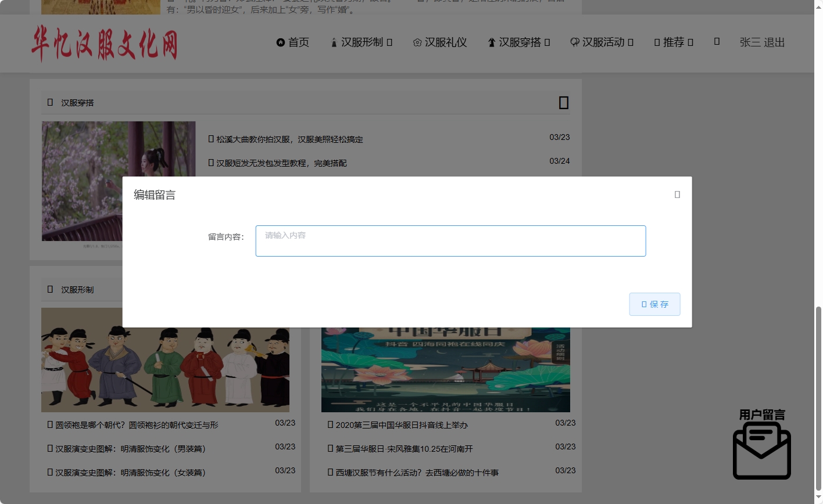The image size is (823, 504).
Task: Click the expand icon on 汉服穿搭 panel header
Action: (x=563, y=103)
